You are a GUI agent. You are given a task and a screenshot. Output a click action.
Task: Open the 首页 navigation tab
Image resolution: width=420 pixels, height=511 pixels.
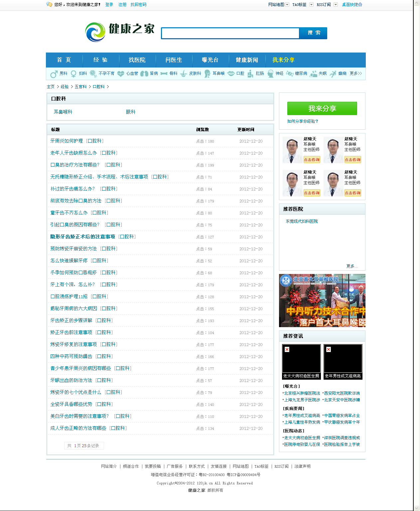64,60
